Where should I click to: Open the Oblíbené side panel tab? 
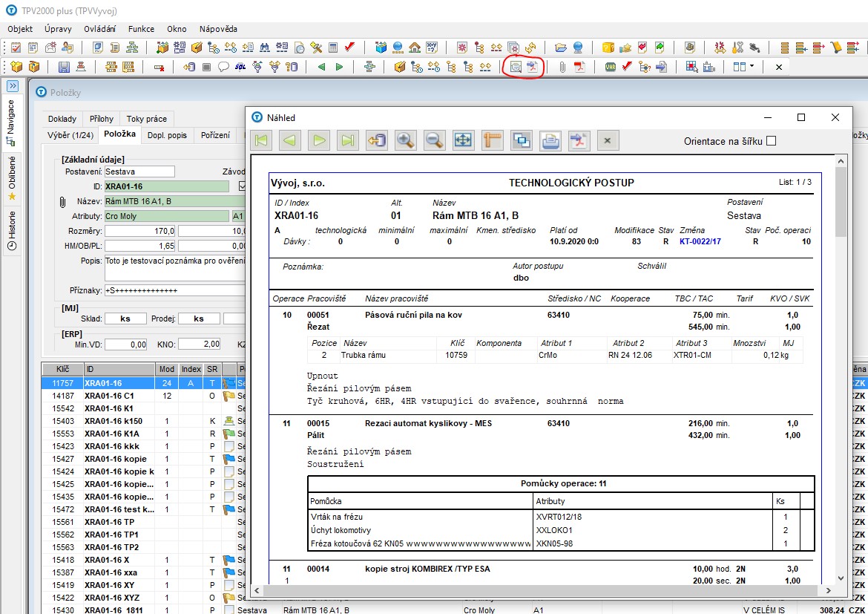click(12, 178)
